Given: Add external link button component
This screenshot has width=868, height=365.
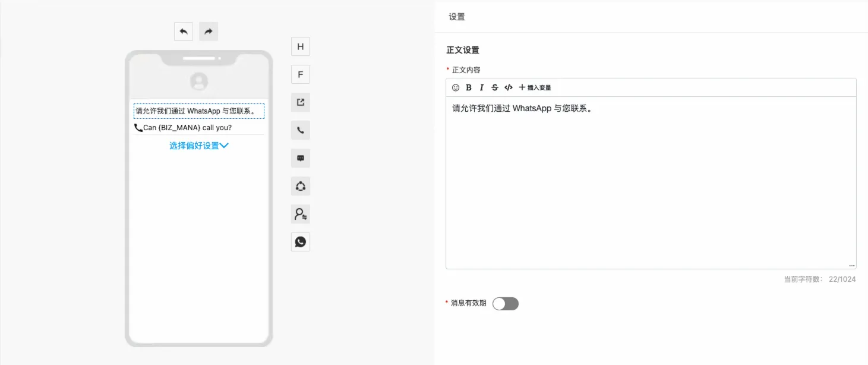Looking at the screenshot, I should click(301, 102).
